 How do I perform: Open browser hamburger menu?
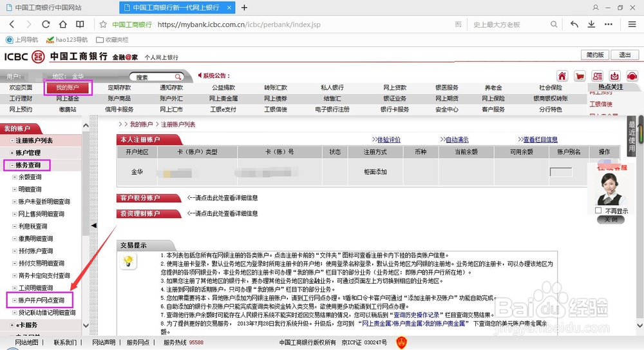632,24
